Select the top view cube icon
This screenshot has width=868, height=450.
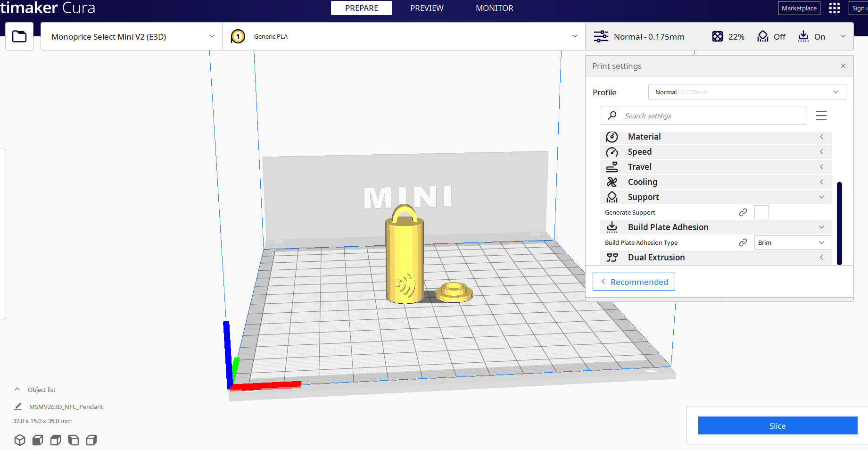pos(56,440)
